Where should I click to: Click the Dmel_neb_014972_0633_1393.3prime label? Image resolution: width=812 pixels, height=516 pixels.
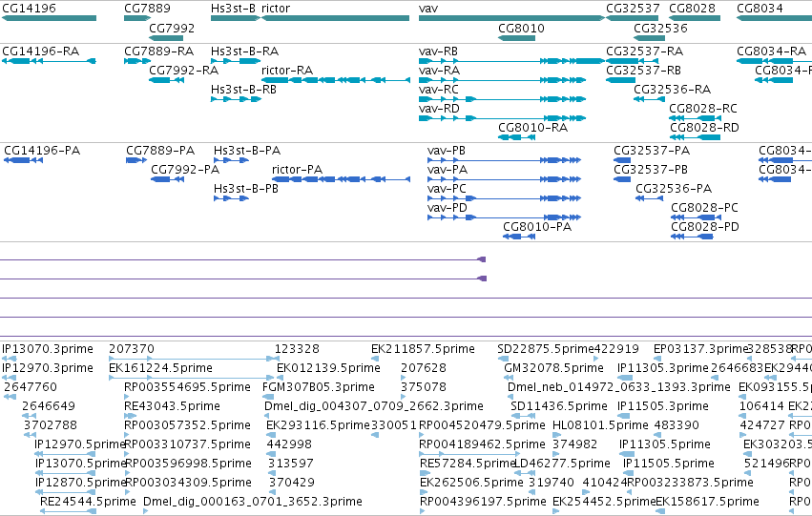click(619, 387)
